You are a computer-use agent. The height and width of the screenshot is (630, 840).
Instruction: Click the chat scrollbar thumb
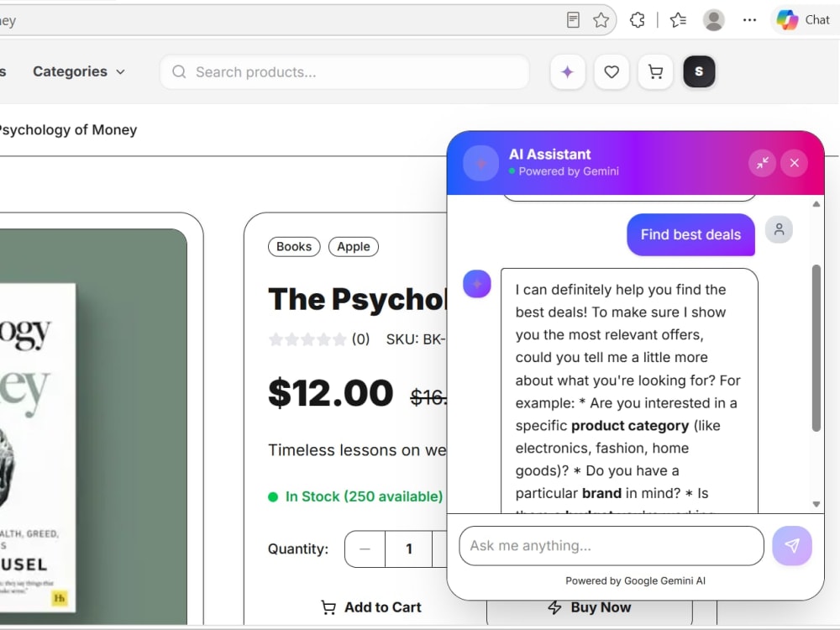click(x=816, y=348)
